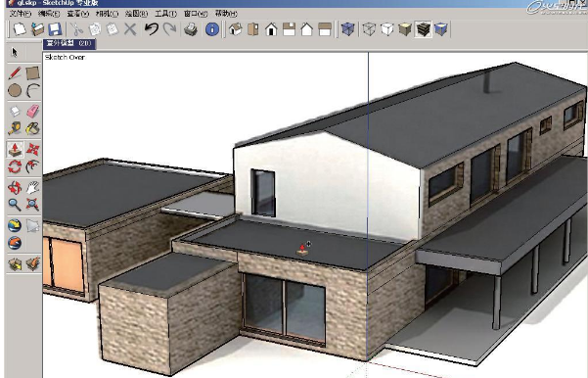Select the red Move tool
The height and width of the screenshot is (378, 588).
coord(32,150)
